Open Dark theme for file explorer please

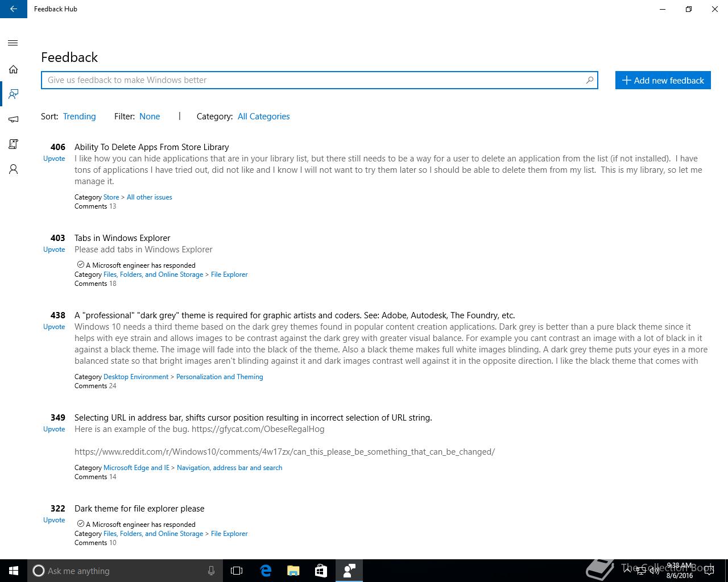[x=139, y=509]
